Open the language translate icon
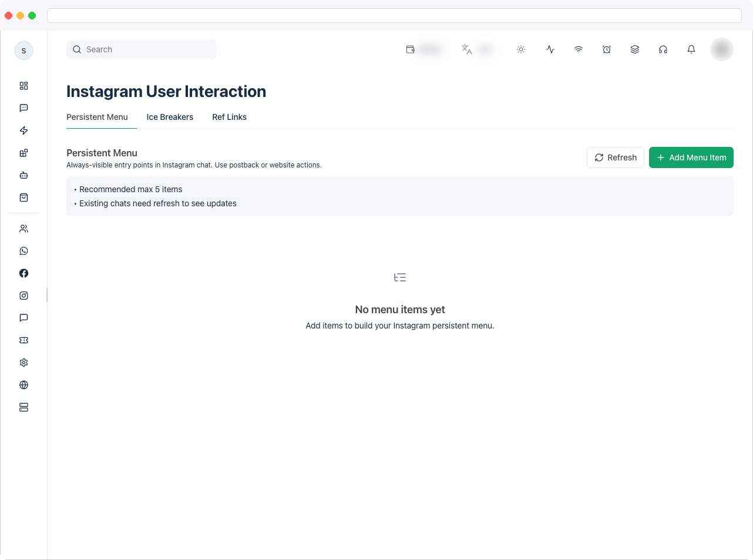Viewport: 753px width, 560px height. [467, 49]
